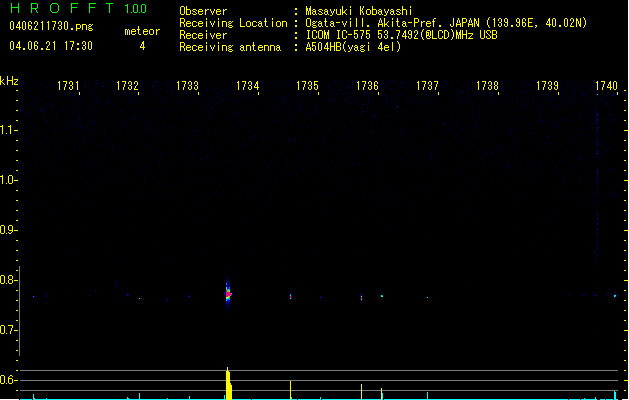The width and height of the screenshot is (629, 400).
Task: Click the kHz axis unit label
Action: click(9, 81)
